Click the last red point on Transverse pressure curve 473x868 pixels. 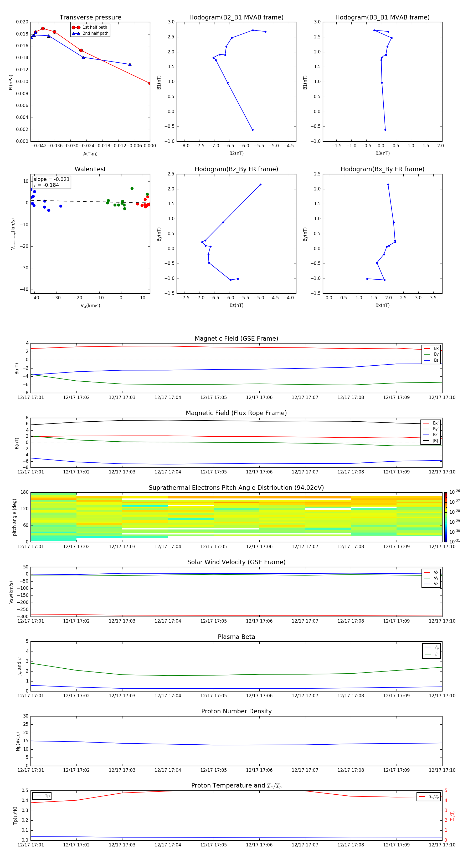point(150,83)
